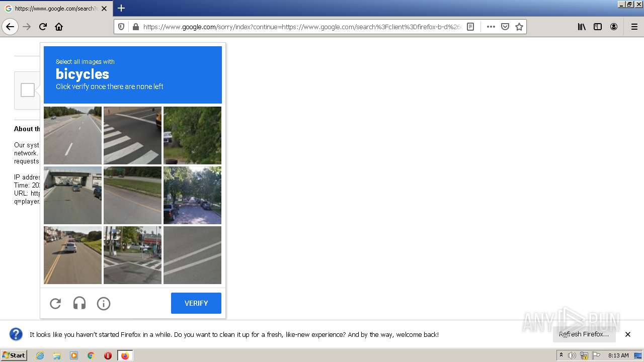
Task: Select the white car on road tile
Action: pyautogui.click(x=72, y=255)
